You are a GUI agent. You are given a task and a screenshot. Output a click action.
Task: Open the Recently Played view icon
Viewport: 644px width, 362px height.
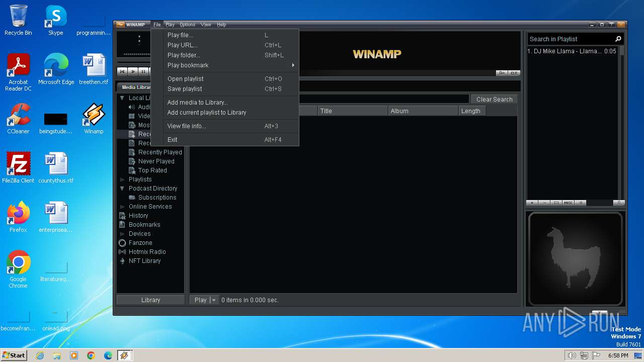[x=132, y=152]
